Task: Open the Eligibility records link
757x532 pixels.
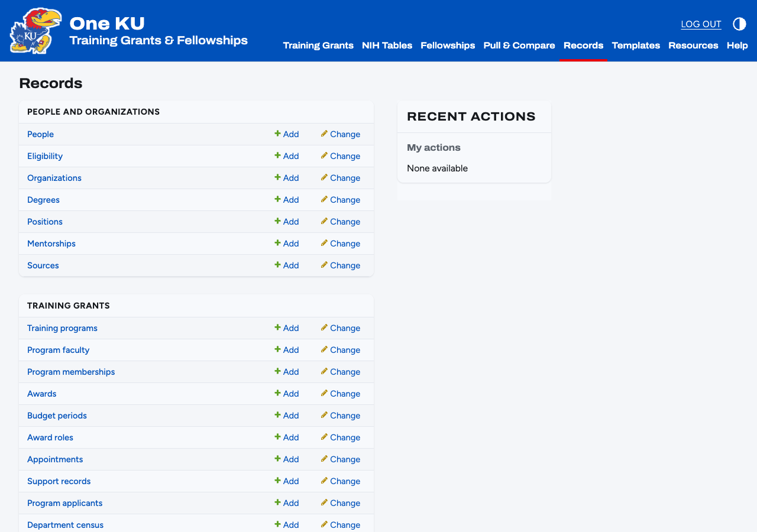Action: pyautogui.click(x=45, y=156)
